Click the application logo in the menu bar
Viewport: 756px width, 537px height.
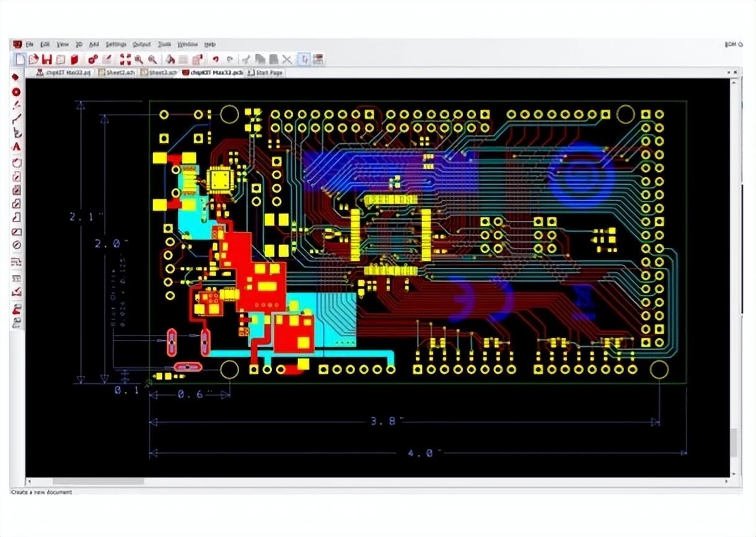(x=17, y=44)
